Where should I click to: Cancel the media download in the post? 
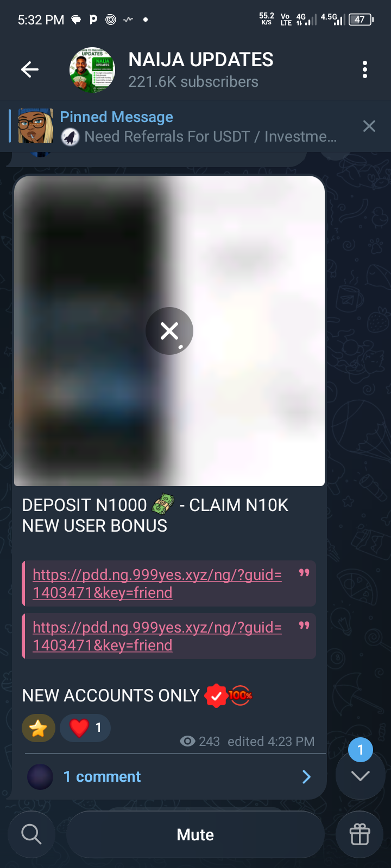[x=169, y=331]
